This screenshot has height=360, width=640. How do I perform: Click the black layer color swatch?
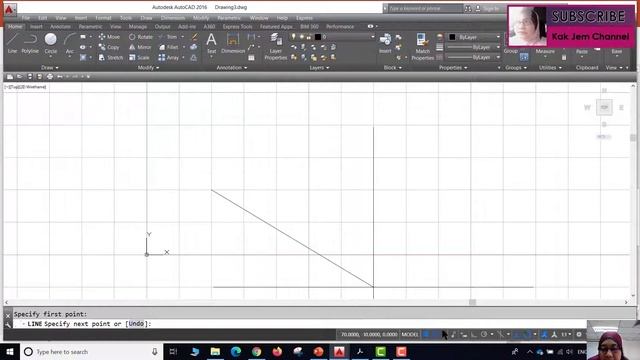tap(318, 37)
